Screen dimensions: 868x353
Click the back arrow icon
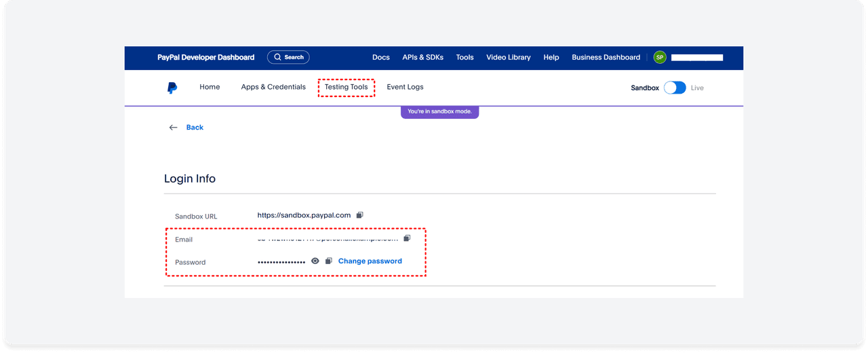(174, 128)
